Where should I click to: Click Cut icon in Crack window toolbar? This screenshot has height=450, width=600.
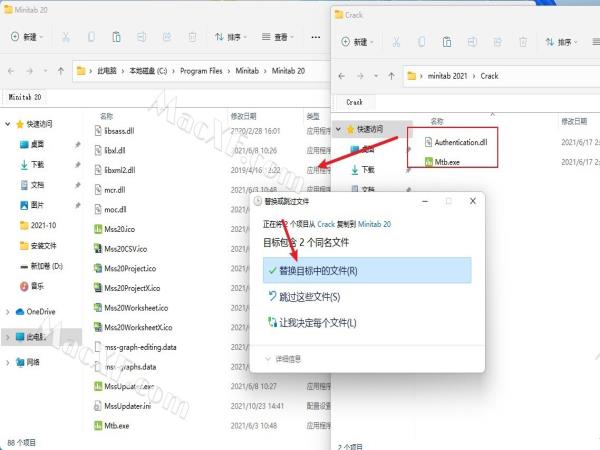[396, 42]
